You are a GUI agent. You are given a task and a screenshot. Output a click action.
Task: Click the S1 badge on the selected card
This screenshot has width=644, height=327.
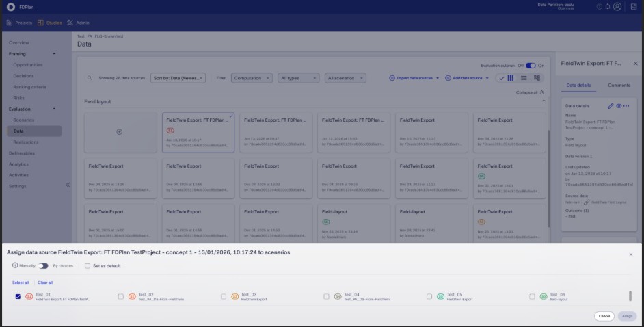point(170,130)
